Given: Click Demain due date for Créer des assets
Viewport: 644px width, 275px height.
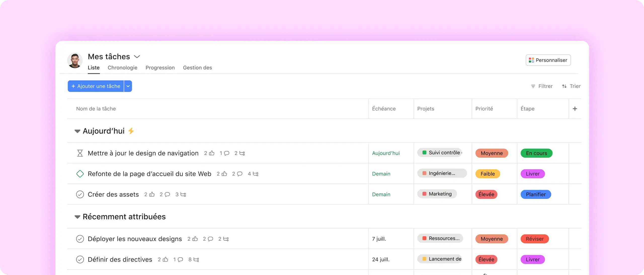Looking at the screenshot, I should click(381, 194).
